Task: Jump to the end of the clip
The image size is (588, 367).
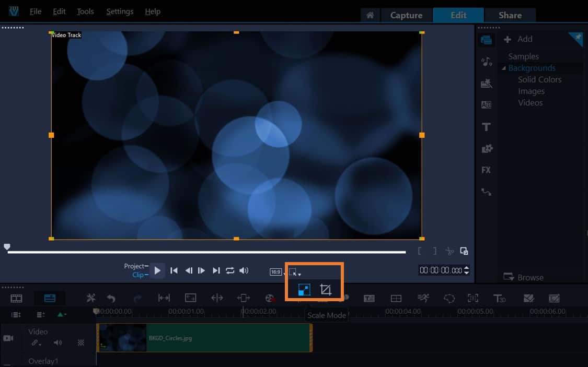Action: pyautogui.click(x=216, y=270)
